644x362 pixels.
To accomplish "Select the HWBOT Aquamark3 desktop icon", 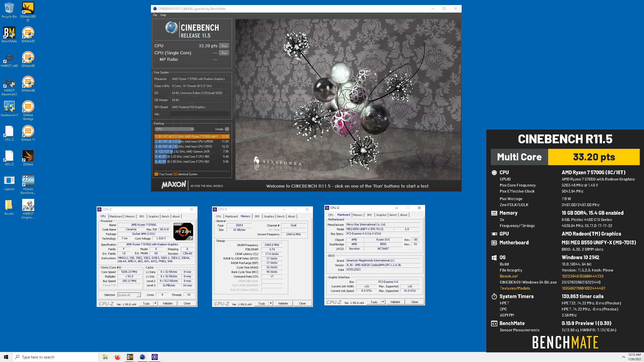I will (9, 86).
